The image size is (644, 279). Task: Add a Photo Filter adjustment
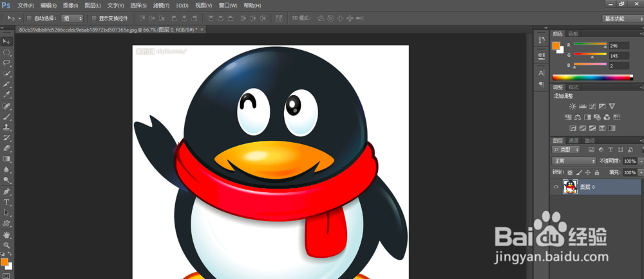pos(597,117)
